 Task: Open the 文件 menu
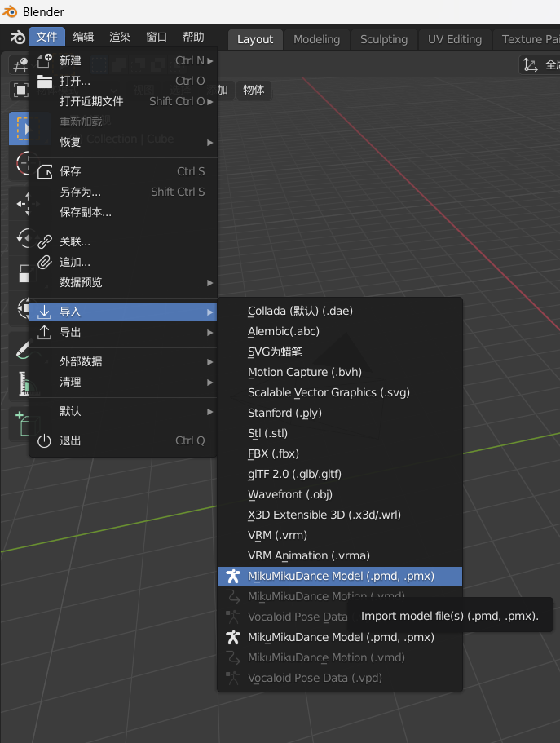tap(47, 37)
